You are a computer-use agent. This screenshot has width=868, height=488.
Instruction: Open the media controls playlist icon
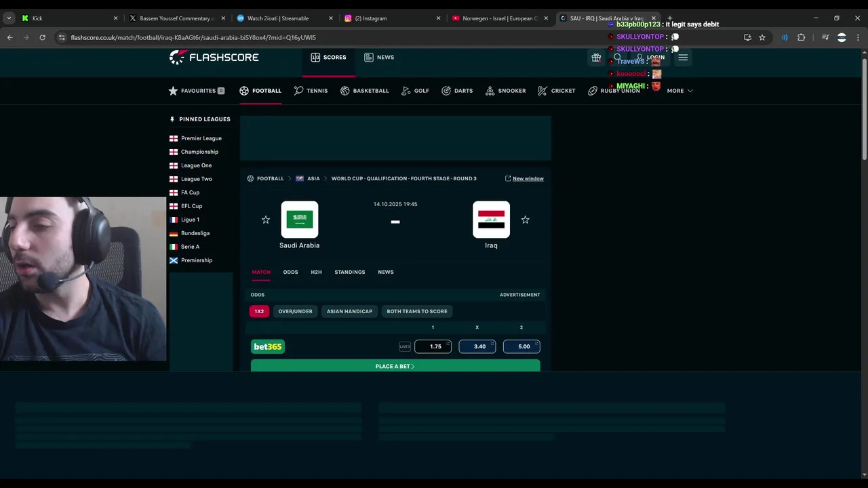(825, 37)
